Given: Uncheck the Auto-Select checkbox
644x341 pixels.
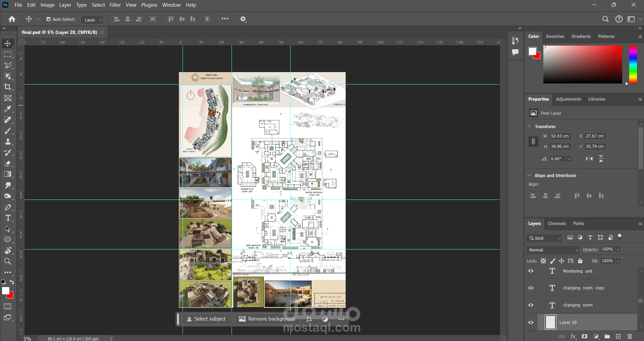Looking at the screenshot, I should 49,19.
